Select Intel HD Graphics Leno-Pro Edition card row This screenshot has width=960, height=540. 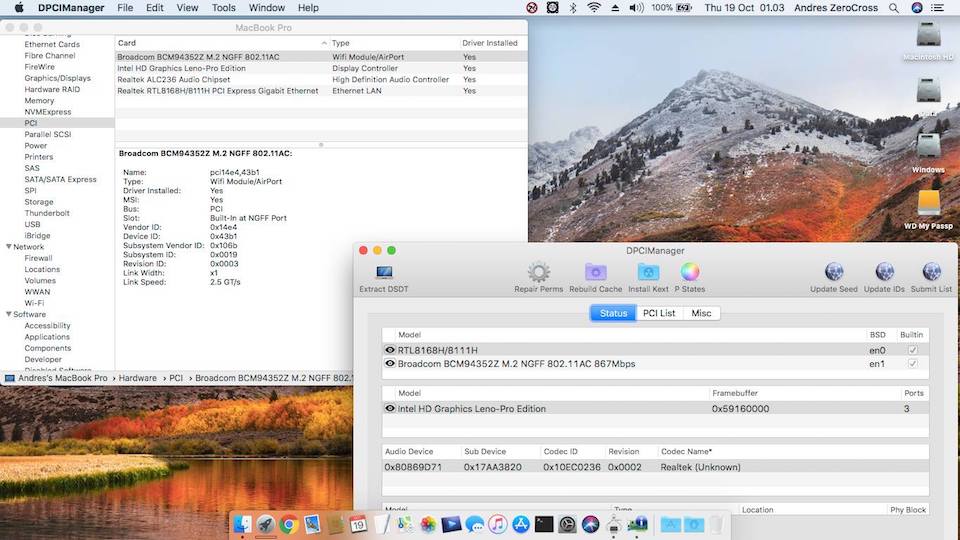[x=321, y=69]
